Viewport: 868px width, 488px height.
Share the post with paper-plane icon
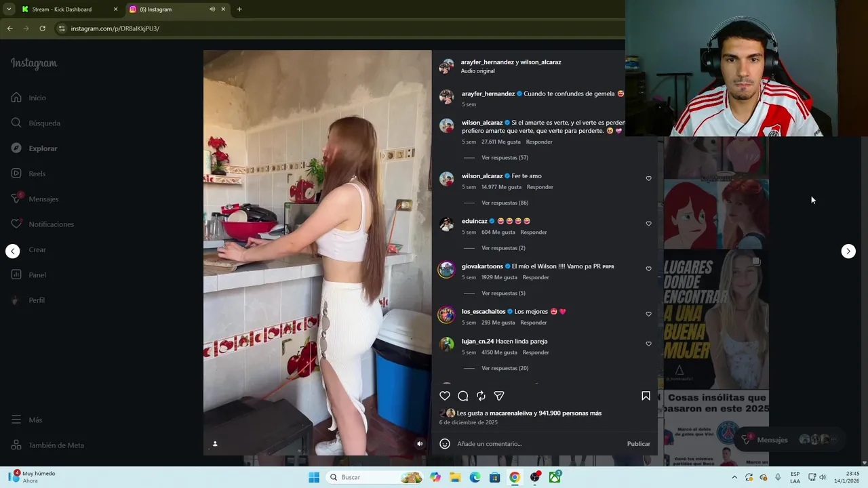[x=499, y=396]
